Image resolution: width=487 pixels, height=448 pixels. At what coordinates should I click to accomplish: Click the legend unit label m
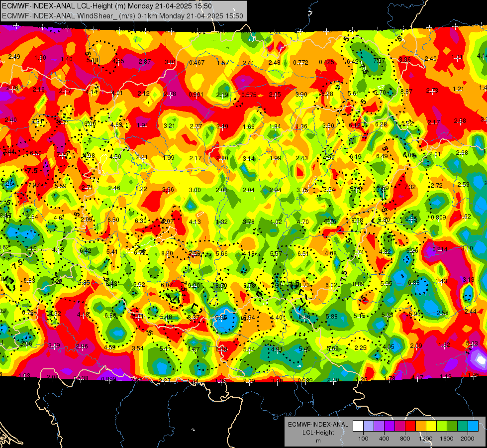tap(318, 441)
